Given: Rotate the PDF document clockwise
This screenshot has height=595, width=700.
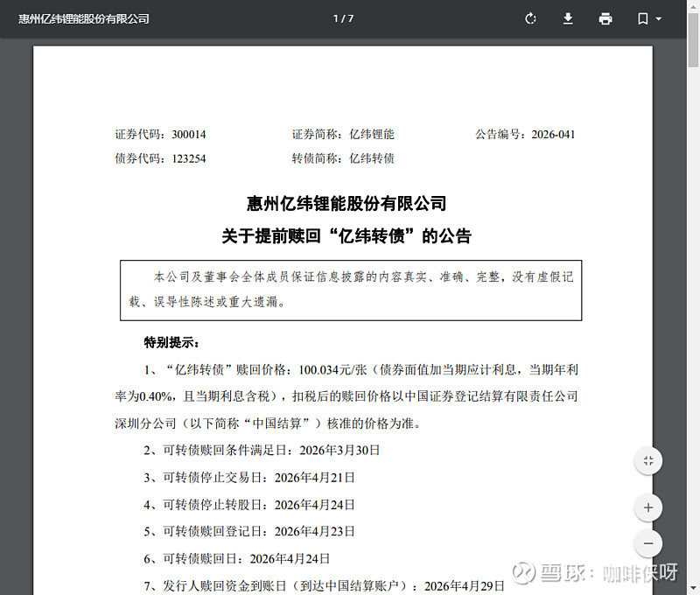Looking at the screenshot, I should coord(530,18).
